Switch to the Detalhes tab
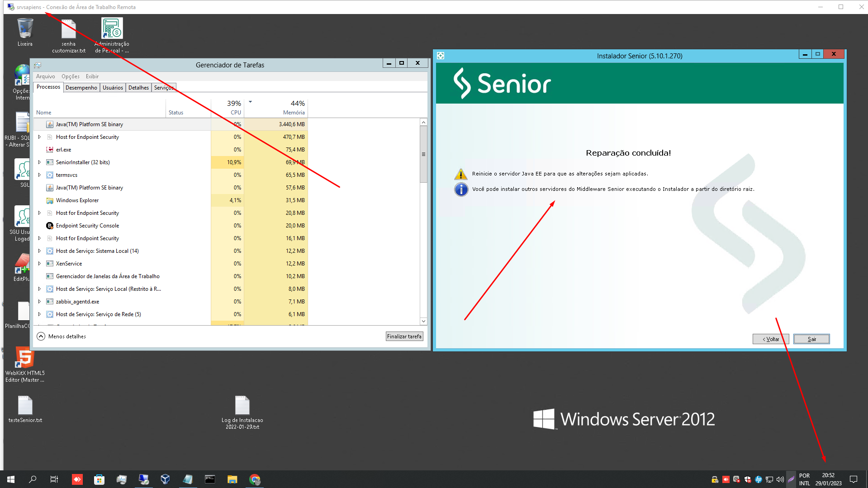The width and height of the screenshot is (868, 488). [x=138, y=88]
